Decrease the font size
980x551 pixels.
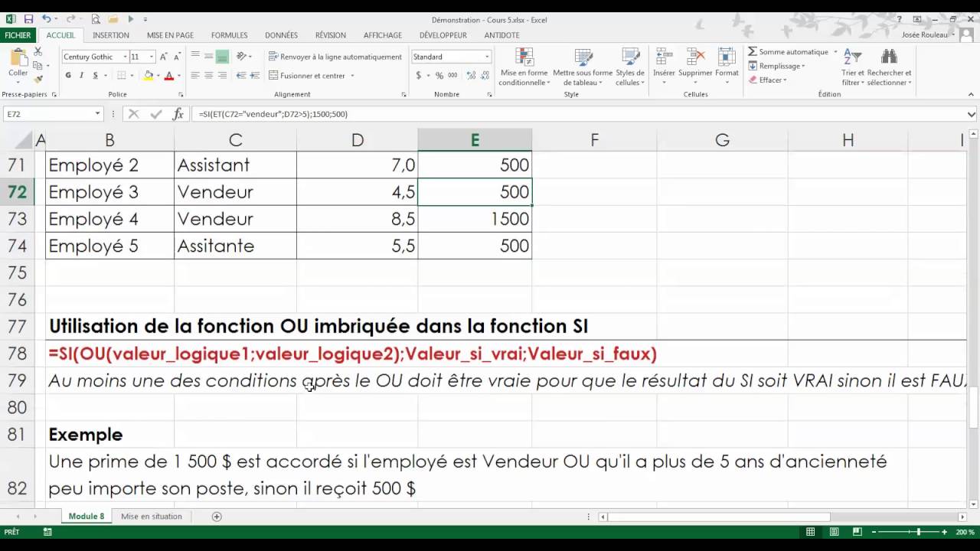[177, 57]
